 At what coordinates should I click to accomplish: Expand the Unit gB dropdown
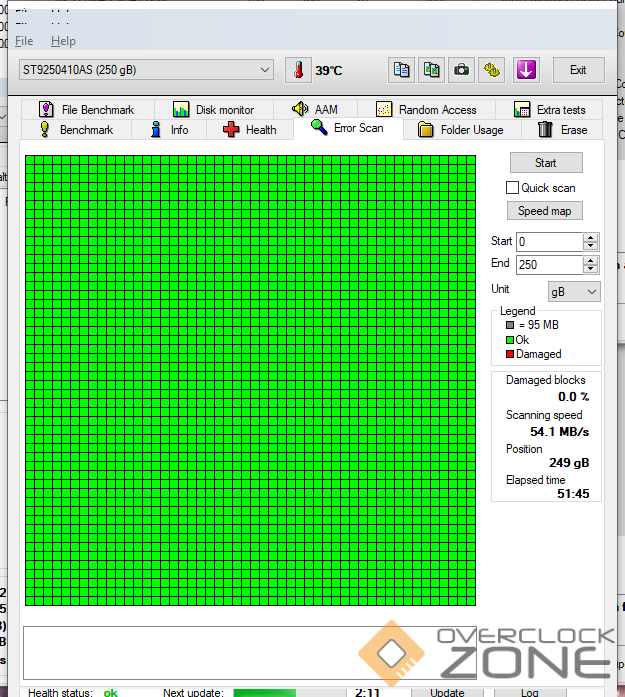(574, 291)
